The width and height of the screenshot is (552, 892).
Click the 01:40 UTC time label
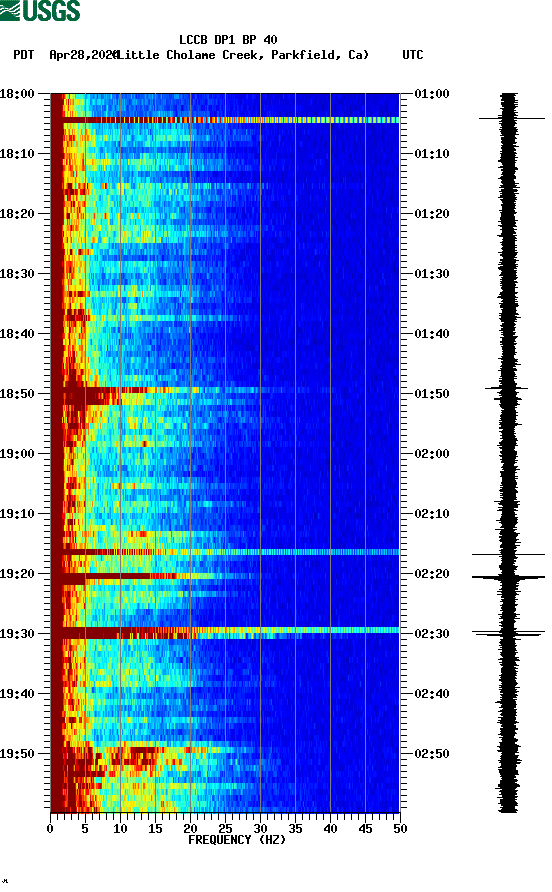pos(432,333)
